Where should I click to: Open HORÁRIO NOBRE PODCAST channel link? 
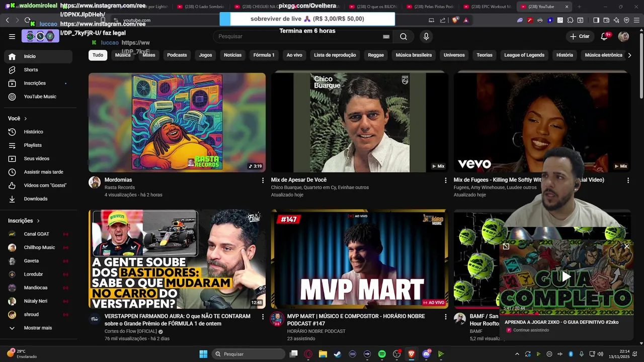(x=316, y=331)
